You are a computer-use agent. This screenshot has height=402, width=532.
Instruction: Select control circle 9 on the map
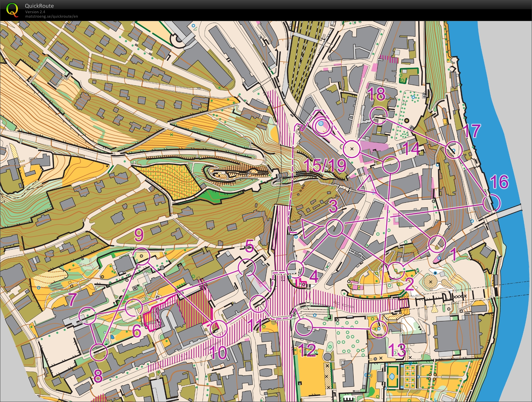click(141, 256)
